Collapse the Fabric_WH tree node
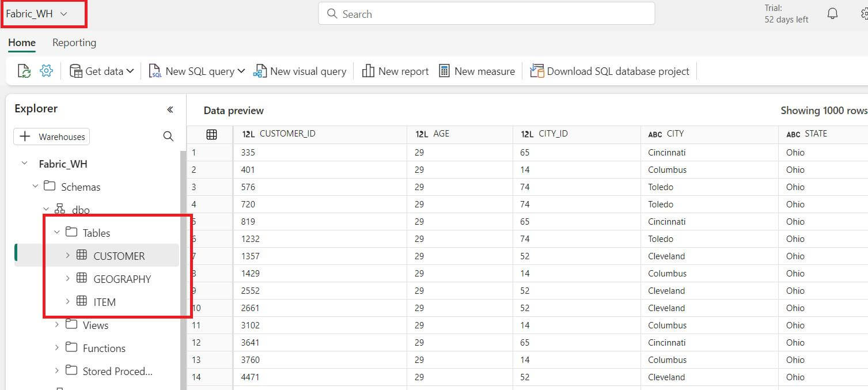868x390 pixels. pyautogui.click(x=24, y=164)
